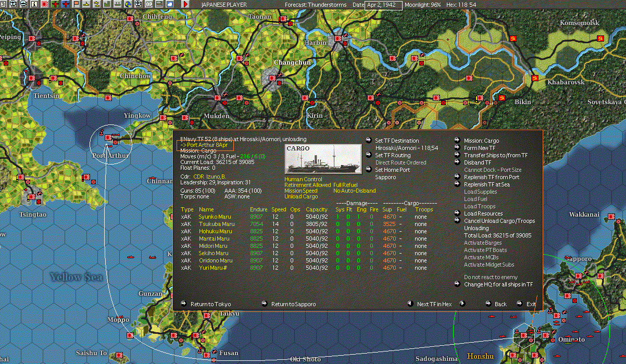This screenshot has width=626, height=364.
Task: Click the single yellow ship toolbar icon
Action: [x=86, y=4]
